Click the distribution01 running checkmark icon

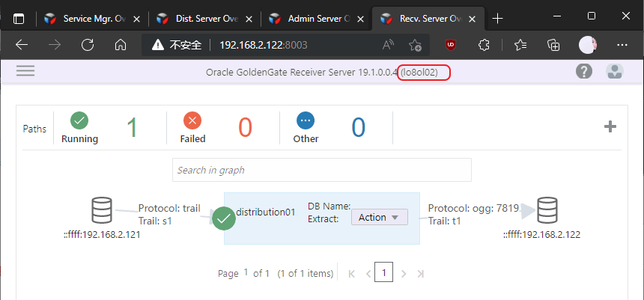coord(223,218)
